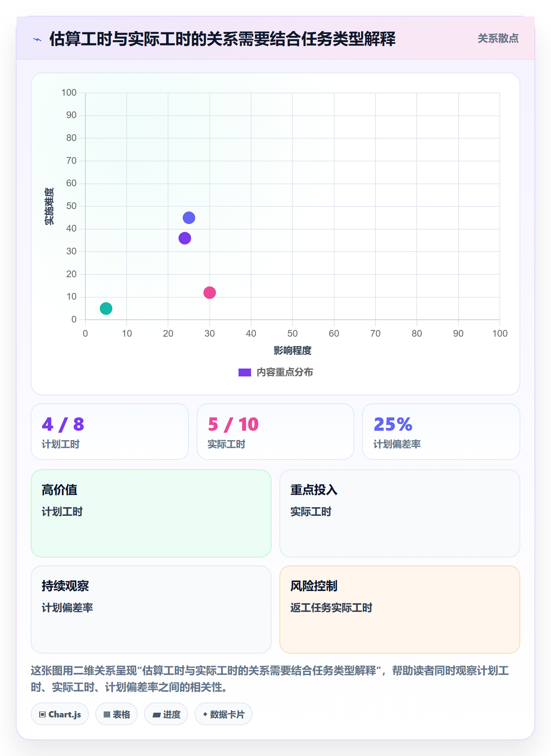Open the 25% 计划偏差率 stat card
This screenshot has height=756, width=551.
pyautogui.click(x=441, y=432)
